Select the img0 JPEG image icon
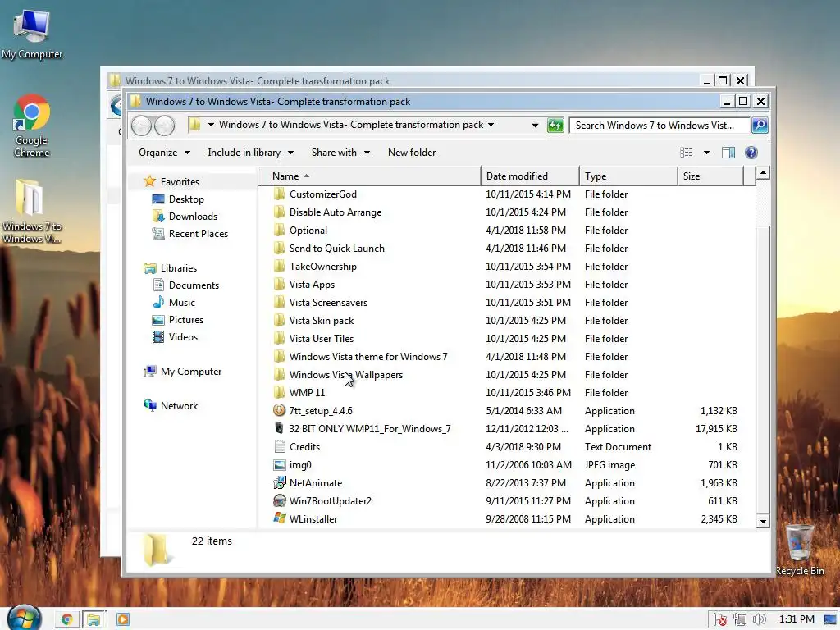Screen dimensions: 840x630 279,465
